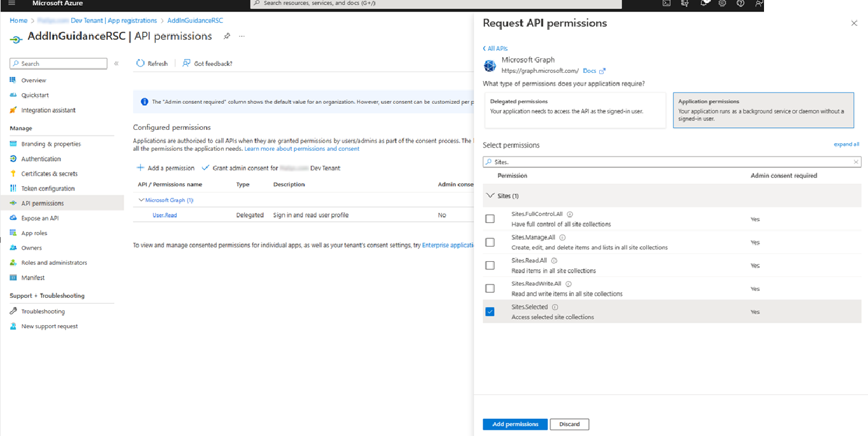Click the info icon next to Sites.Selected
Image resolution: width=868 pixels, height=436 pixels.
[x=555, y=307]
